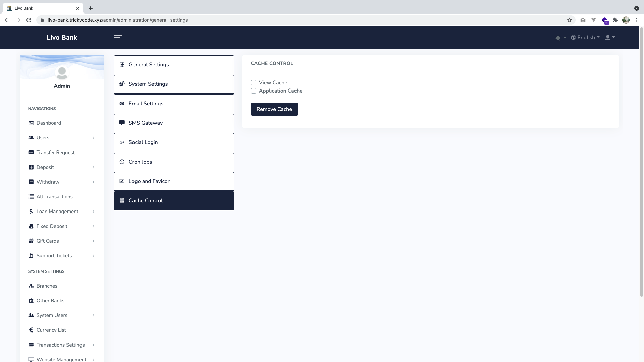
Task: Click the Cron Jobs clock icon
Action: click(x=122, y=162)
